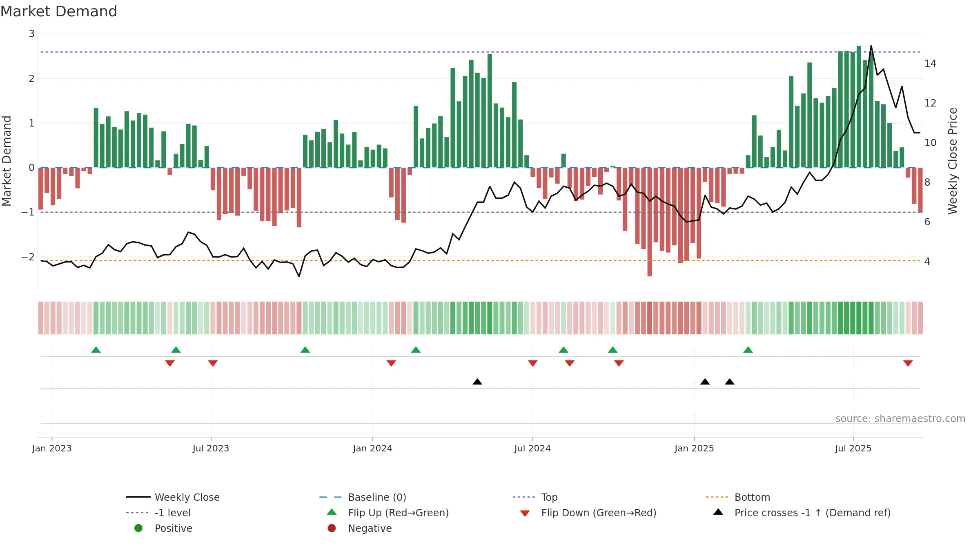
Task: Toggle the Weekly Close legend entry
Action: (x=173, y=497)
